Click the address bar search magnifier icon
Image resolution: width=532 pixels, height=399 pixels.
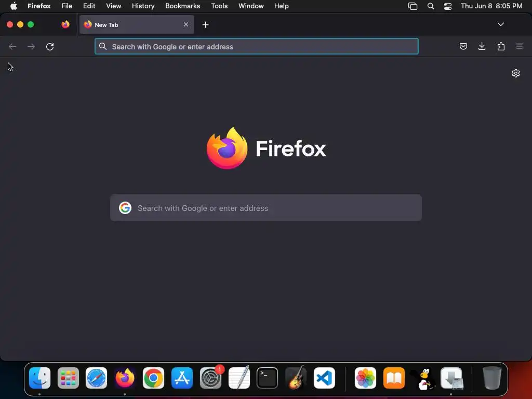(103, 46)
